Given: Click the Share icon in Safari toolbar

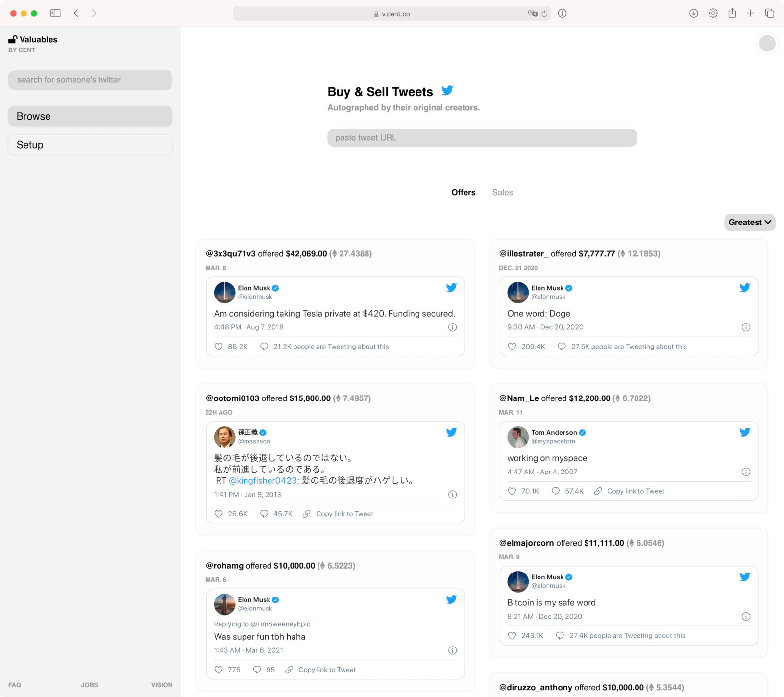Looking at the screenshot, I should pyautogui.click(x=732, y=13).
